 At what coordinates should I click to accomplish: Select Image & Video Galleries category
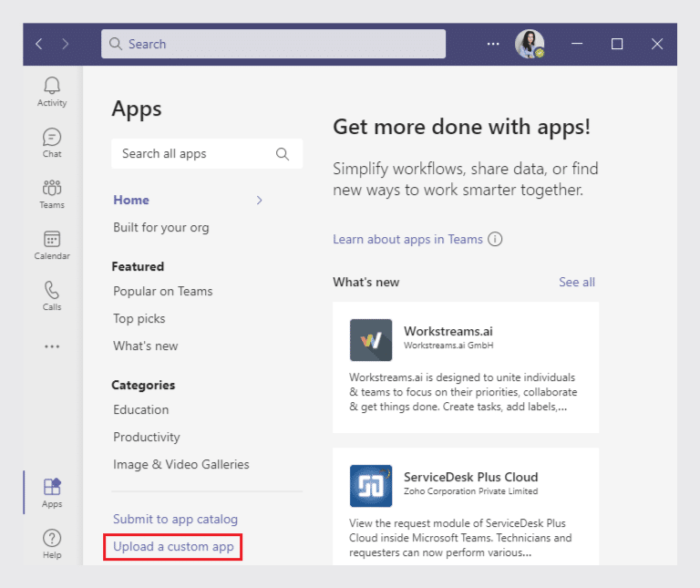coord(181,464)
